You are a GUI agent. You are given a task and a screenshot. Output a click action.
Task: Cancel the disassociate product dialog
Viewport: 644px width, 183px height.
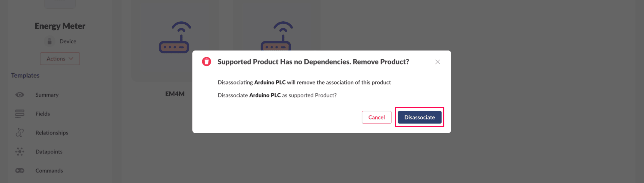pos(376,117)
